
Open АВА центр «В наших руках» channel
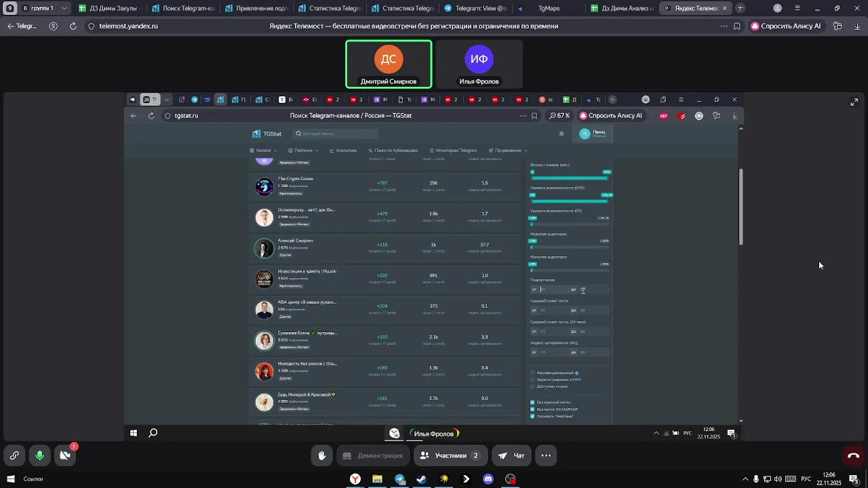(307, 302)
